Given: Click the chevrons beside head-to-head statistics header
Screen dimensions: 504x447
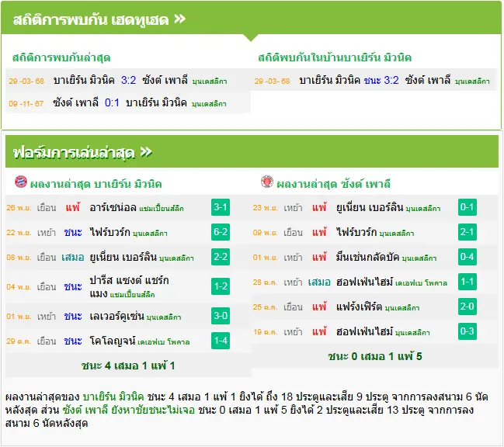Looking at the screenshot, I should [x=179, y=19].
